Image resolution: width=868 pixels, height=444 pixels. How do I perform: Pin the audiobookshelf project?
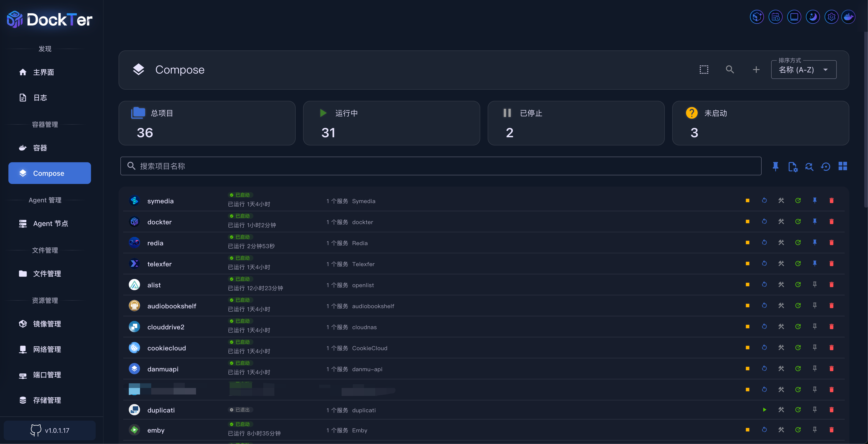[x=814, y=305]
